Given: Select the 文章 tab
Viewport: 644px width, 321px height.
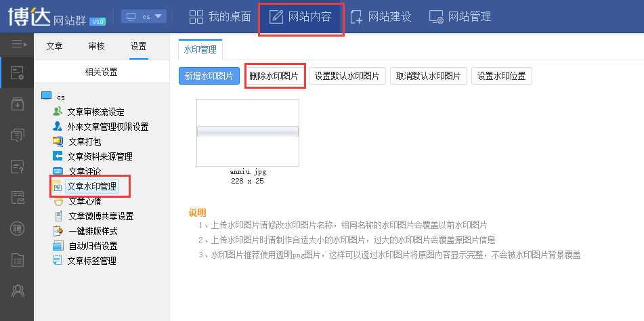Looking at the screenshot, I should click(54, 47).
